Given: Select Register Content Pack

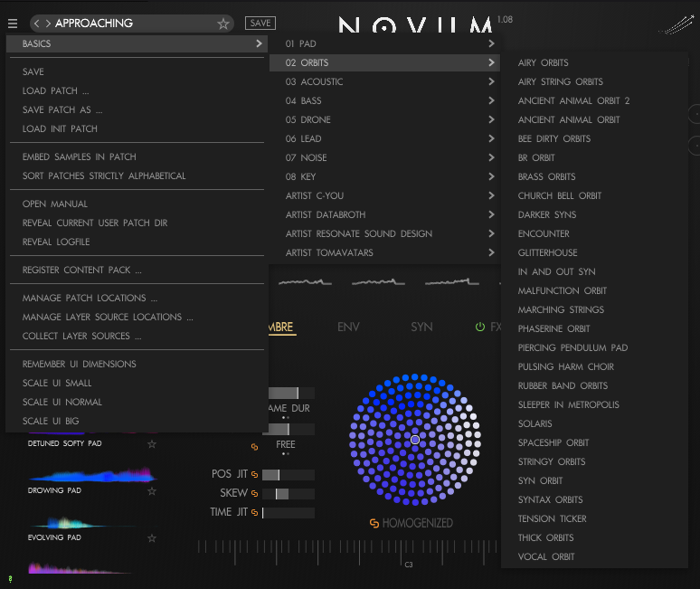Looking at the screenshot, I should pos(137,271).
